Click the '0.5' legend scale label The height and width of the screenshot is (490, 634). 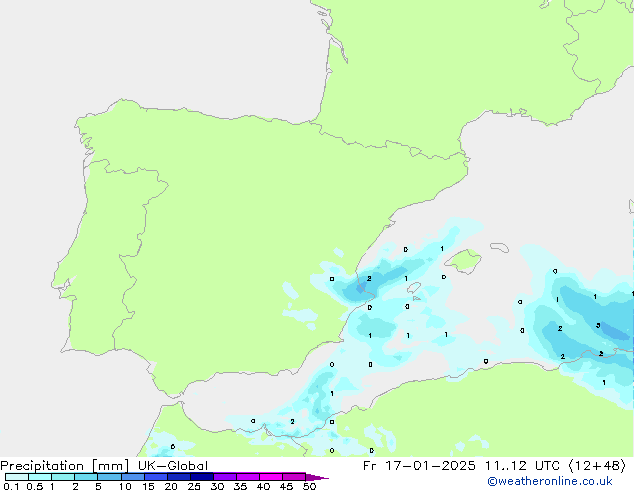coord(34,486)
